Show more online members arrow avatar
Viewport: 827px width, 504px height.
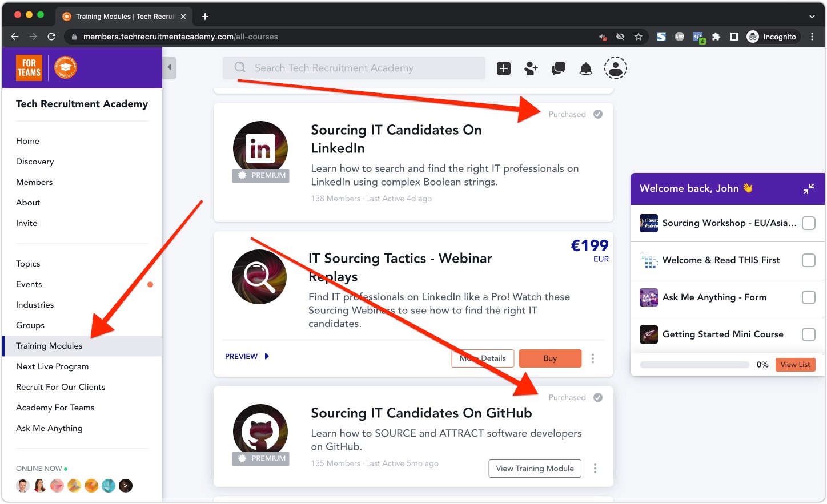(126, 486)
